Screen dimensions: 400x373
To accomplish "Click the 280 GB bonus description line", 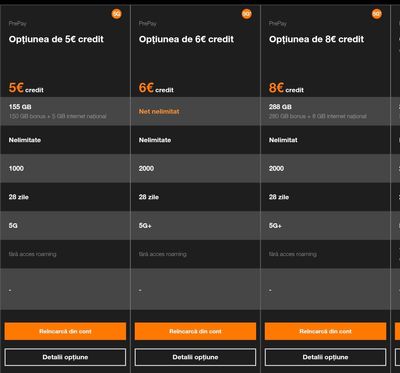I will (x=318, y=116).
